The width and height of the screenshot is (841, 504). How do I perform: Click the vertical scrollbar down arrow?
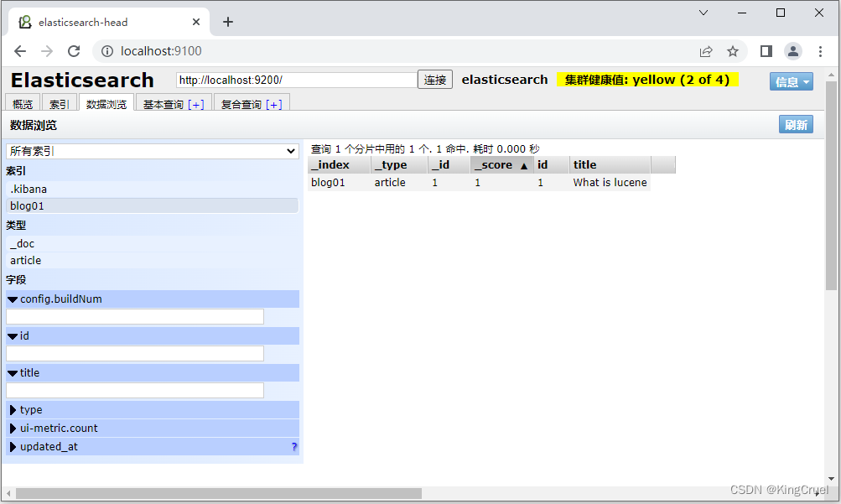pyautogui.click(x=831, y=478)
